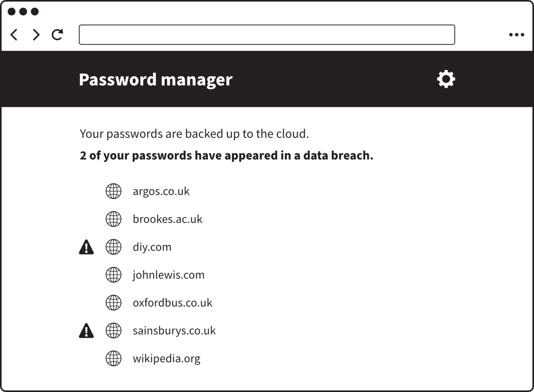The width and height of the screenshot is (534, 392).
Task: Click the browser forward arrow
Action: (x=36, y=35)
